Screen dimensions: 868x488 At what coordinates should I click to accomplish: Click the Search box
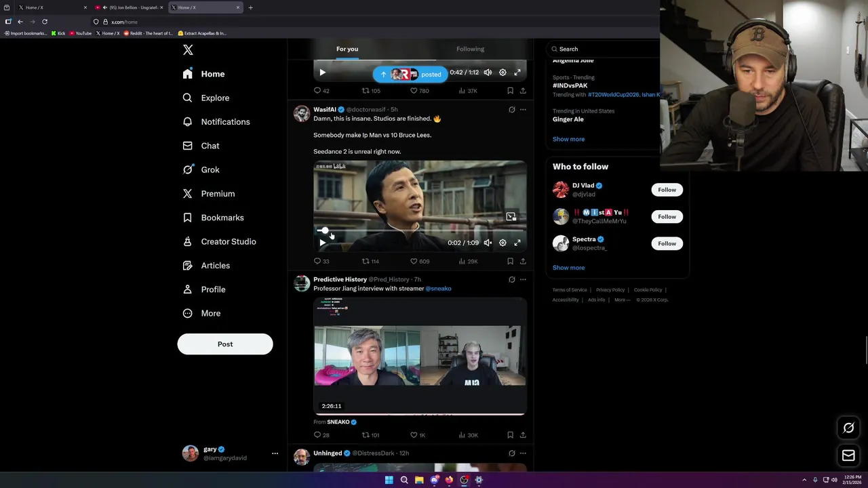click(604, 49)
